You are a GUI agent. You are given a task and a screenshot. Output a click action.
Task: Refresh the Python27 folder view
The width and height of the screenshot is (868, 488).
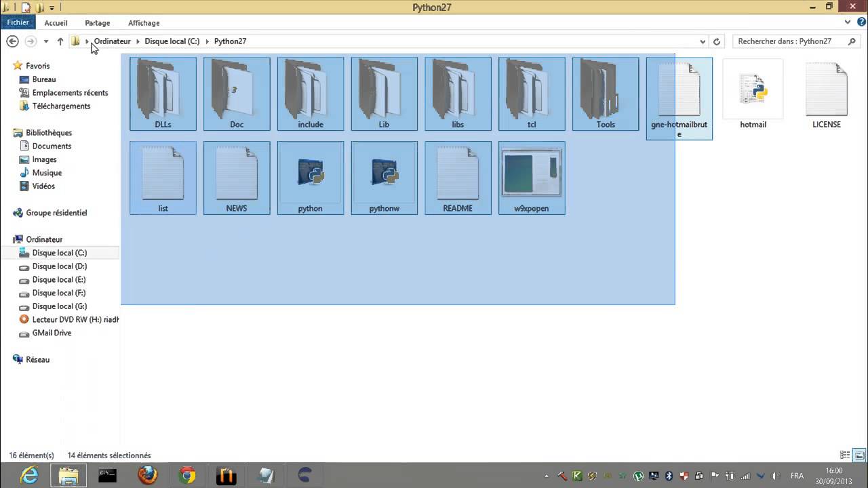[717, 41]
